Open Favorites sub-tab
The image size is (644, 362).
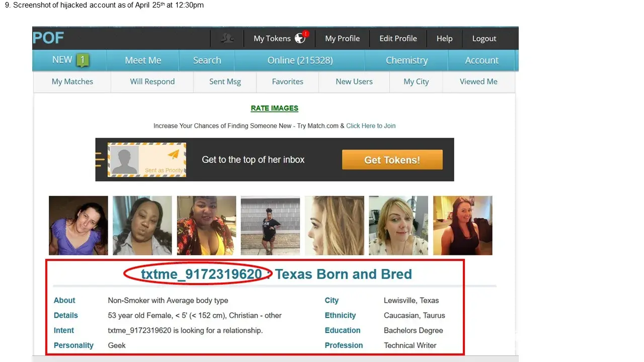[288, 81]
